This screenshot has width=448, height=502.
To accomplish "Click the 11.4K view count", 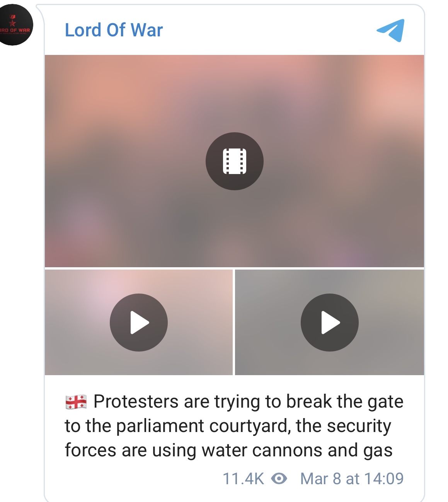I will 243,479.
